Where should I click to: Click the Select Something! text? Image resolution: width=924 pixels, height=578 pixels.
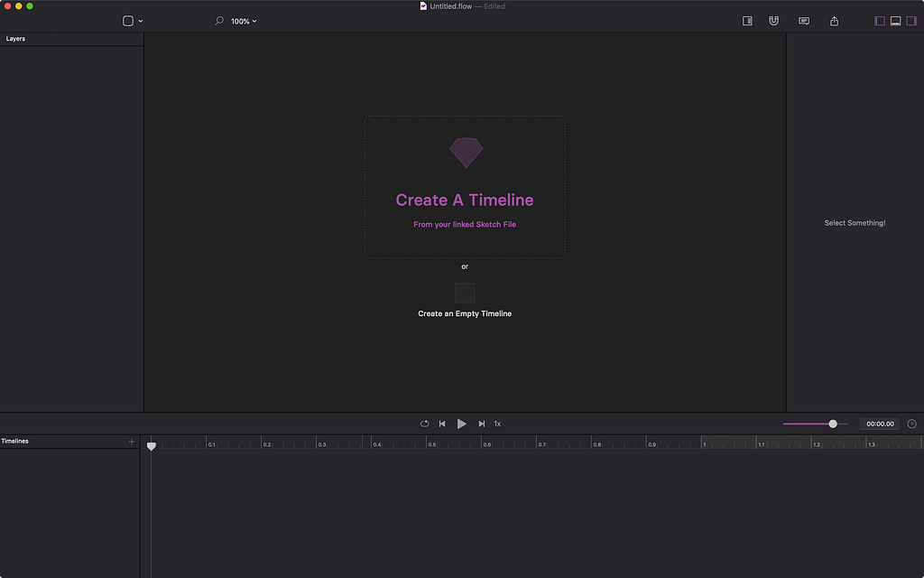(855, 223)
